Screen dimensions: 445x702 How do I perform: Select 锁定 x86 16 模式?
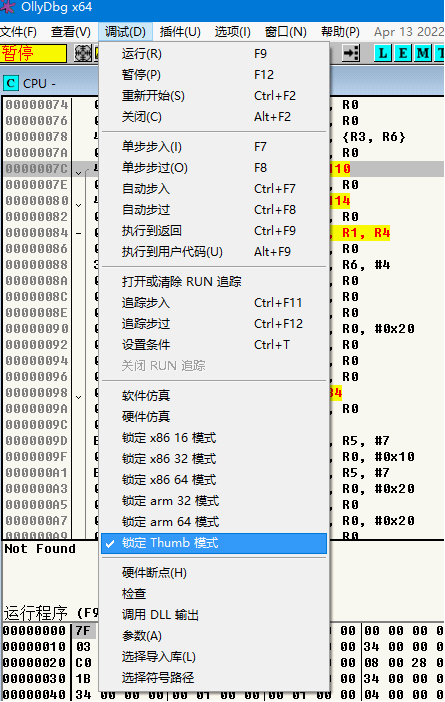(214, 438)
